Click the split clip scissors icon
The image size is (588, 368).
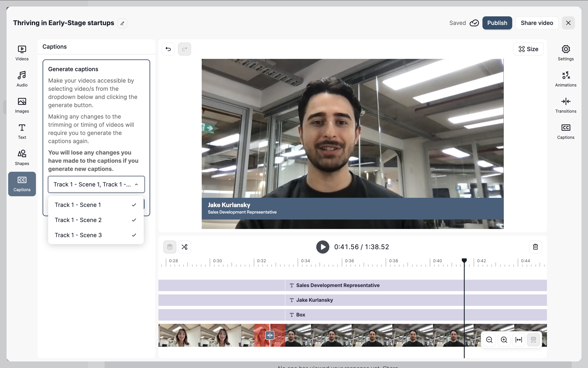[184, 247]
